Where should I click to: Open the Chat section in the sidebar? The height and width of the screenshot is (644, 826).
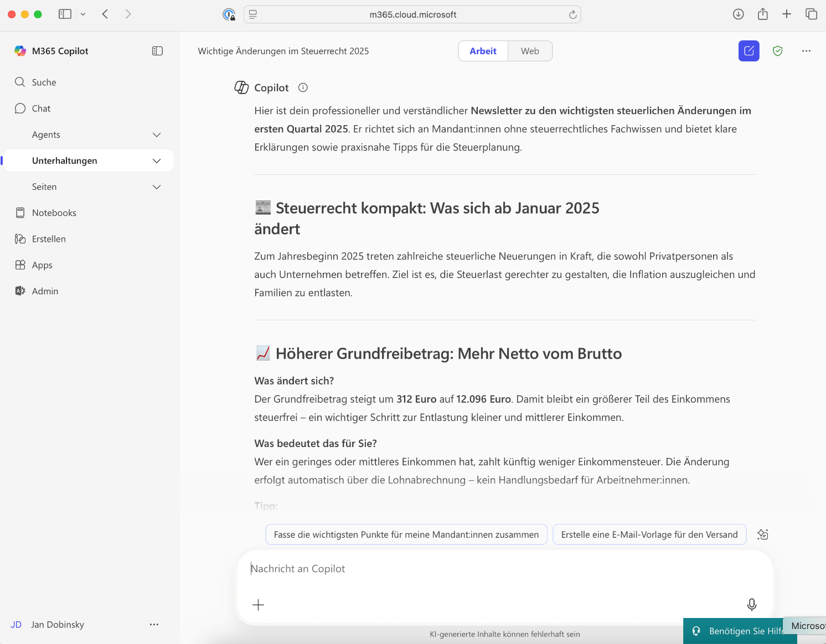(40, 108)
